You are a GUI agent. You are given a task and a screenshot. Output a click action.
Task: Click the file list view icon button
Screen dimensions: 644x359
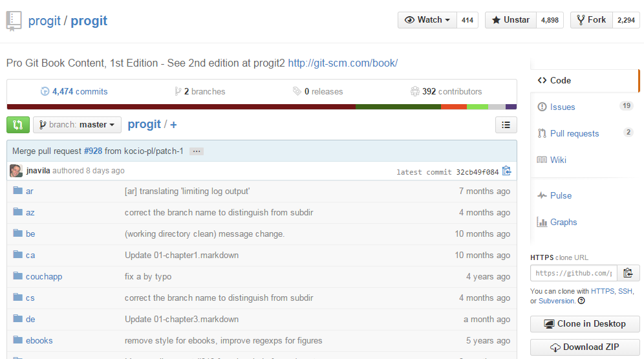click(506, 125)
